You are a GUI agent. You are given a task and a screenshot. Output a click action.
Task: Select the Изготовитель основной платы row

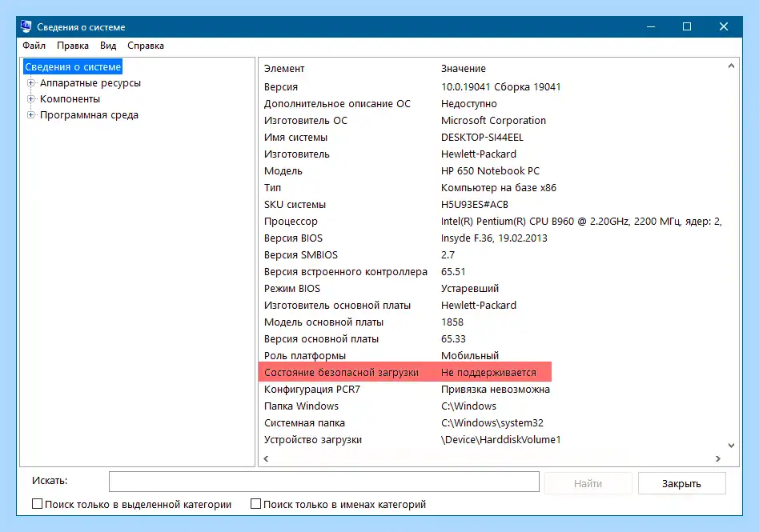[492, 305]
